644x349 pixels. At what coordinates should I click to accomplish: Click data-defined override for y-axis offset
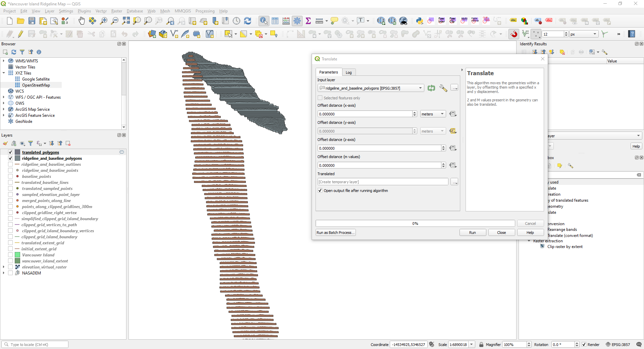click(x=453, y=131)
